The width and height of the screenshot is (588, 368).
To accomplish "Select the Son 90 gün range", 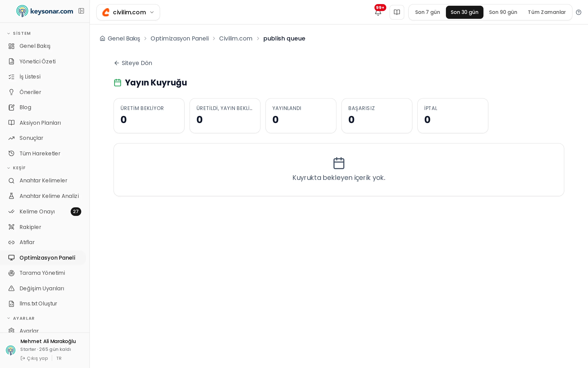I will coord(503,12).
